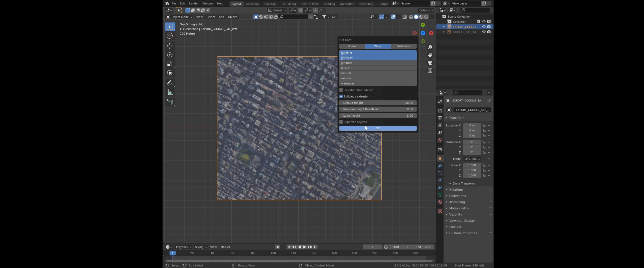Select the Scale tool
Viewport: 644px width, 268px height.
point(170,64)
